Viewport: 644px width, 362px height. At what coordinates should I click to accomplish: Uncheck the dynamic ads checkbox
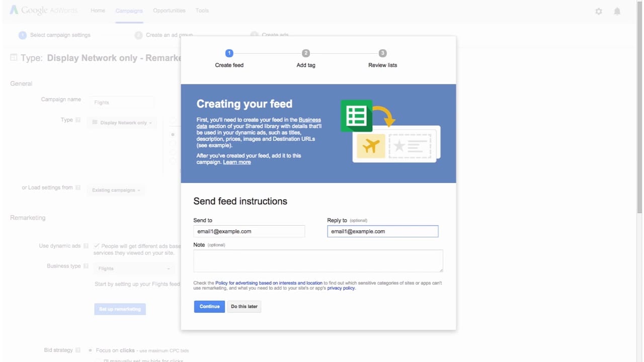tap(97, 247)
